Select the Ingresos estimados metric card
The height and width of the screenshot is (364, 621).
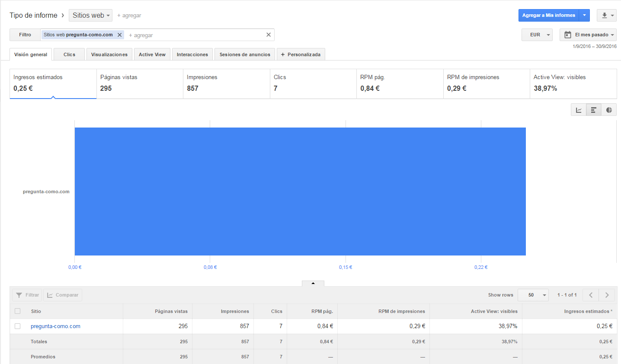point(53,84)
